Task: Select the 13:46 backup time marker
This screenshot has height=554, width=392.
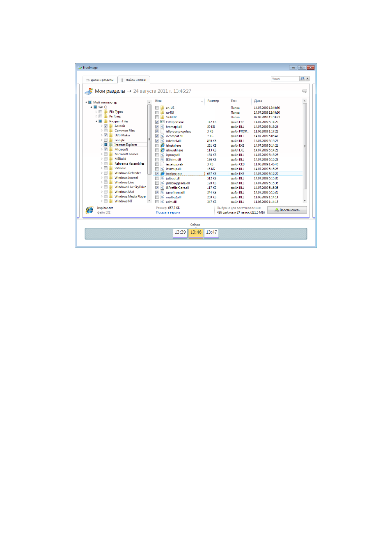Action: point(196,233)
